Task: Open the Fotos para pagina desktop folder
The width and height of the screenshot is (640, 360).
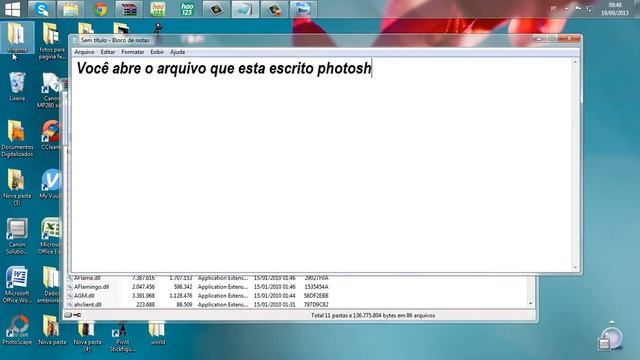Action: 51,41
